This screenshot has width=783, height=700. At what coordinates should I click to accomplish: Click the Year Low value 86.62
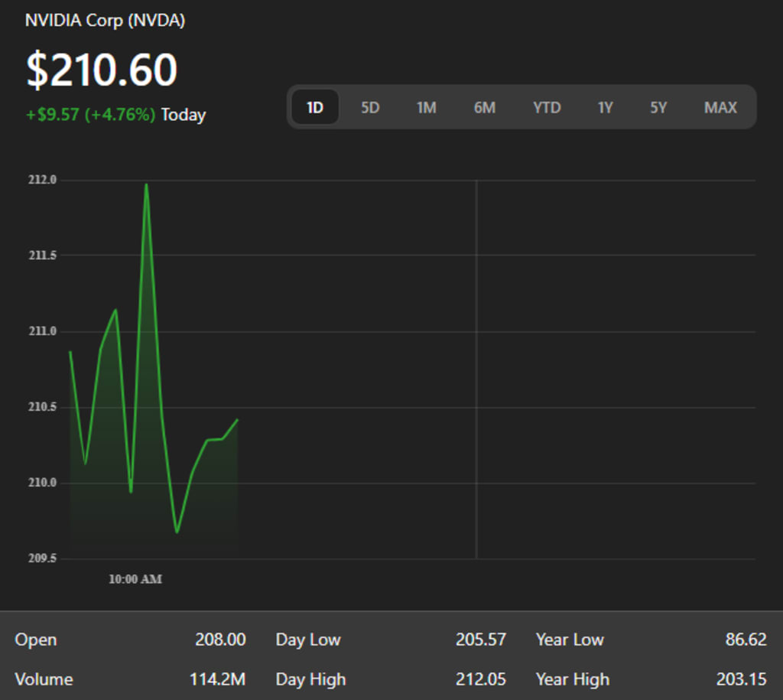point(746,640)
